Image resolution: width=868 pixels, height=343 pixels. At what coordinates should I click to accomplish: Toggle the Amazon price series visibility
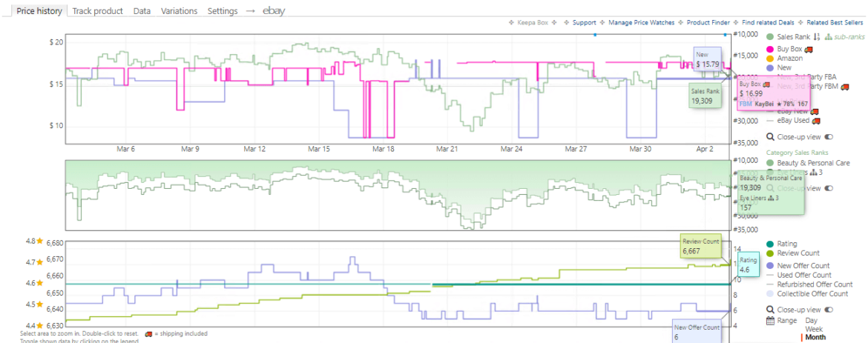(x=789, y=58)
